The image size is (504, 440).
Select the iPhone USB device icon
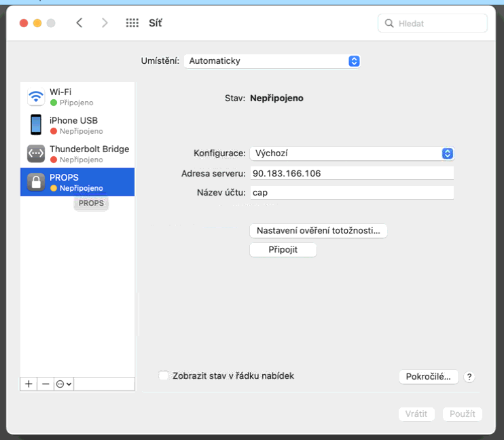(x=35, y=126)
